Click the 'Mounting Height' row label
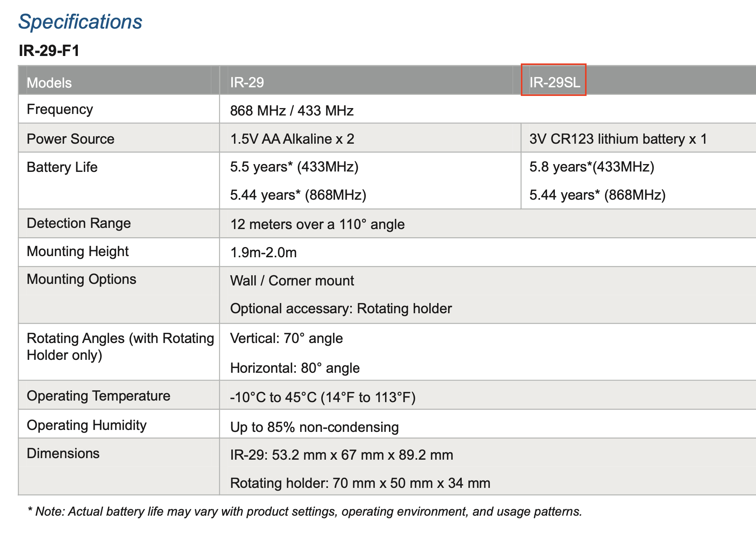This screenshot has height=538, width=756. tap(77, 251)
